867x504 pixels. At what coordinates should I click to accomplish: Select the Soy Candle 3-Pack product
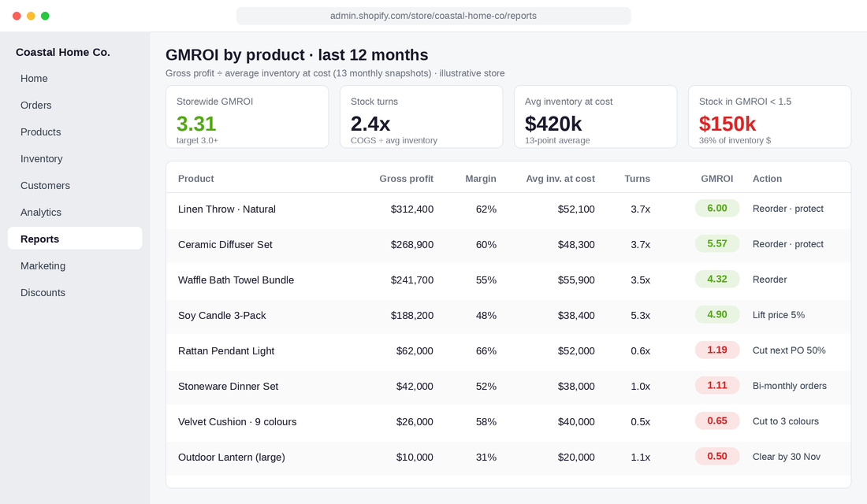pyautogui.click(x=221, y=315)
